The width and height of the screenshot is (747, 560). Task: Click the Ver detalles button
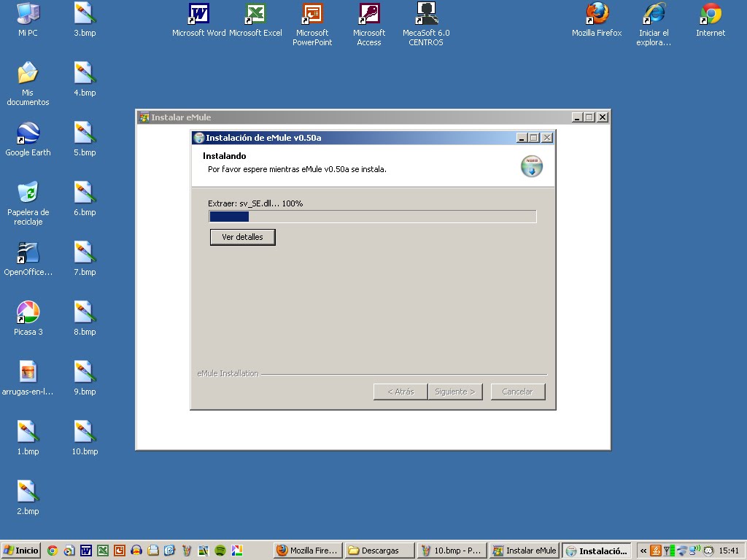pyautogui.click(x=242, y=237)
